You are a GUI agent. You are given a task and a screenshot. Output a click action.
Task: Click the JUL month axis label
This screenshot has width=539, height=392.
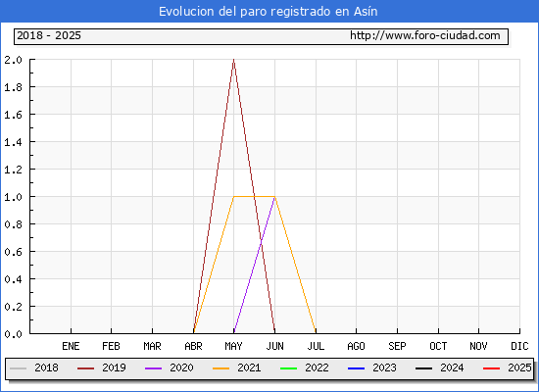(x=316, y=346)
